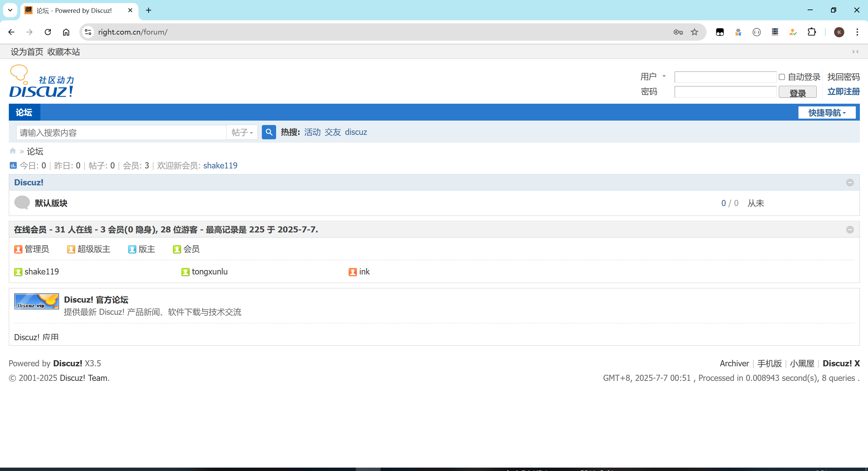Image resolution: width=868 pixels, height=471 pixels.
Task: Open the tab search dropdown arrow
Action: click(10, 10)
